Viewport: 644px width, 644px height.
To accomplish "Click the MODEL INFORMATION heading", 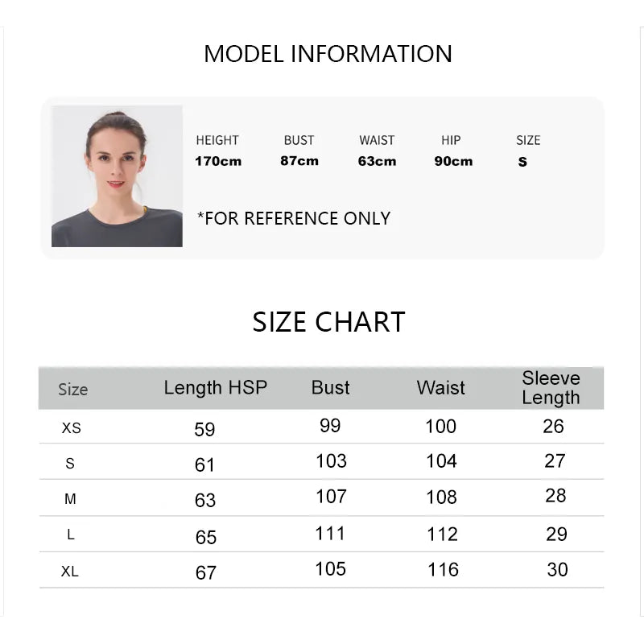I will [328, 54].
